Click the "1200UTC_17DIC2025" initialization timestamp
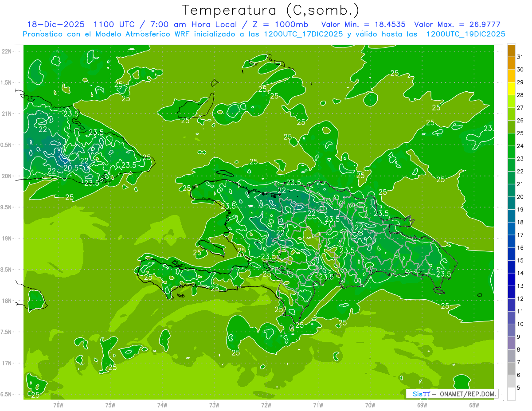The height and width of the screenshot is (411, 532). [303, 34]
